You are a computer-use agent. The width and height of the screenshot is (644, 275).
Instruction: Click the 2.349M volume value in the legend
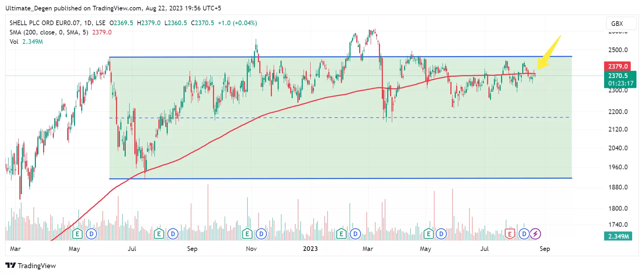33,42
